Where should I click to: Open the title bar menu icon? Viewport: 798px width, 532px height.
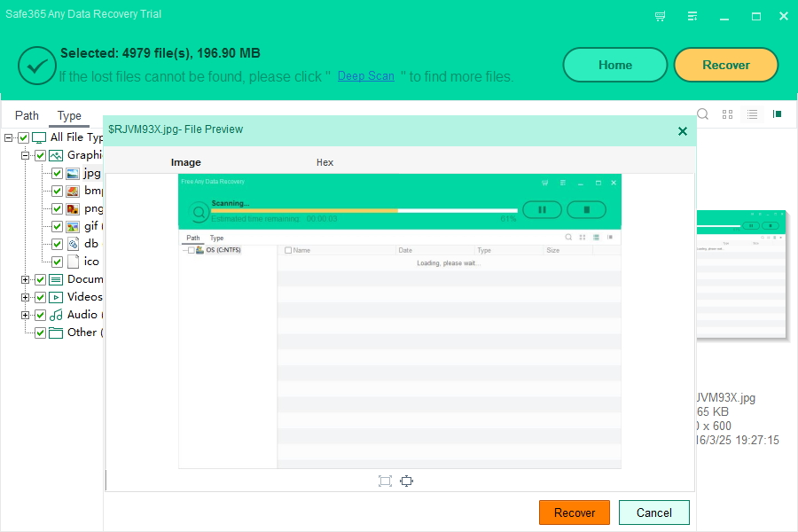[x=692, y=16]
